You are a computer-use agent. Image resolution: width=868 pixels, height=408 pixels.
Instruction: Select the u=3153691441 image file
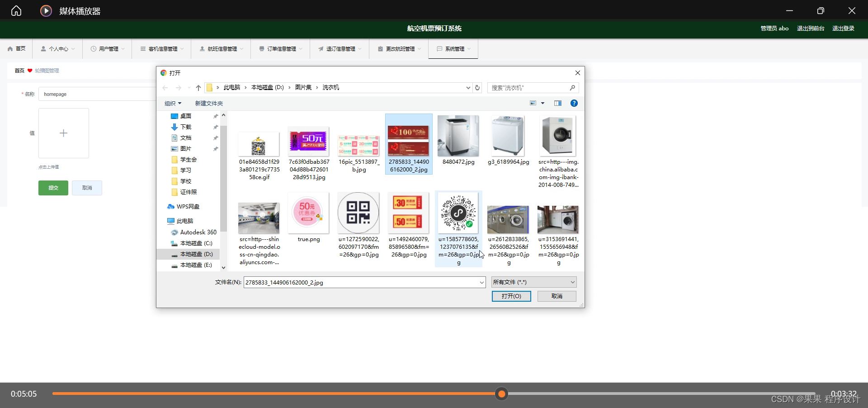(558, 219)
